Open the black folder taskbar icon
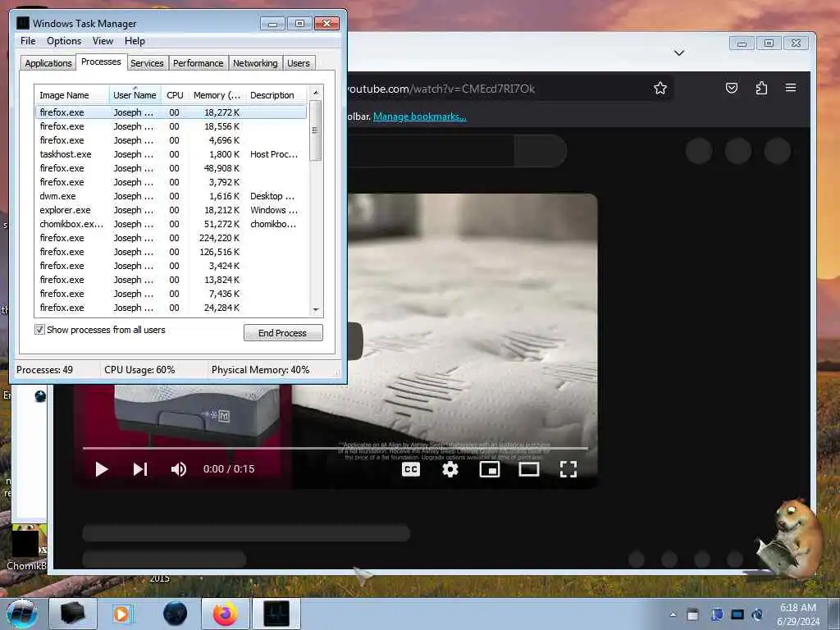The image size is (840, 630). 72,614
